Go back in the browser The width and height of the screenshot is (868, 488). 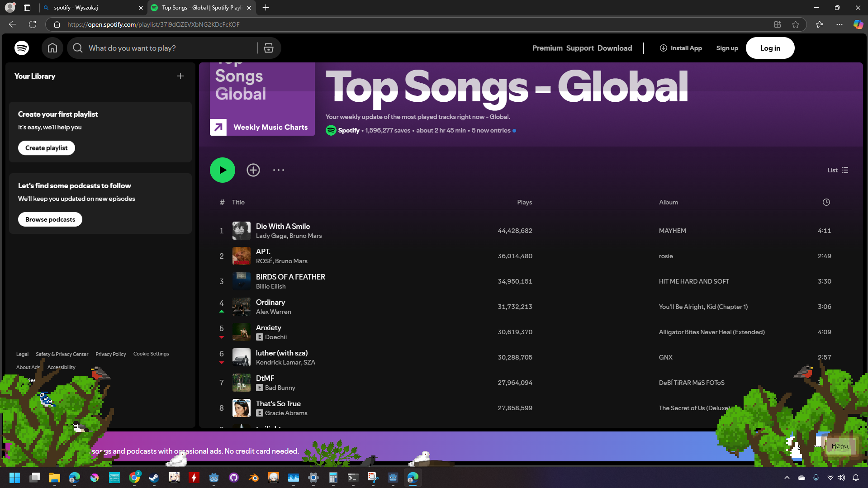pos(13,24)
